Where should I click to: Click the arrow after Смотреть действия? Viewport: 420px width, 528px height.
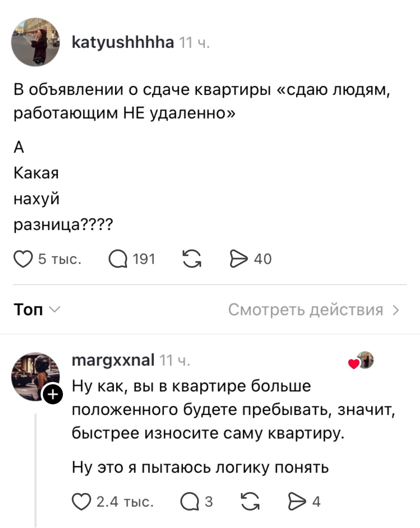click(x=396, y=310)
